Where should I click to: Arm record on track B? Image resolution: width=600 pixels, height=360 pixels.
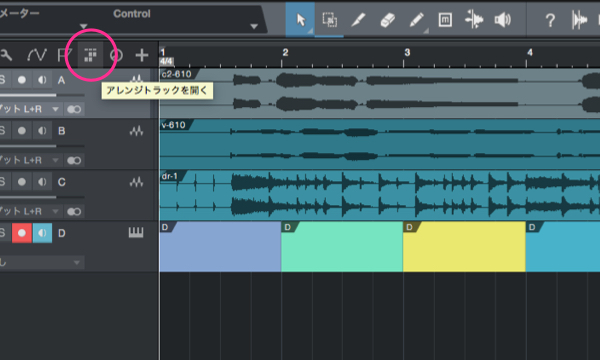(22, 131)
